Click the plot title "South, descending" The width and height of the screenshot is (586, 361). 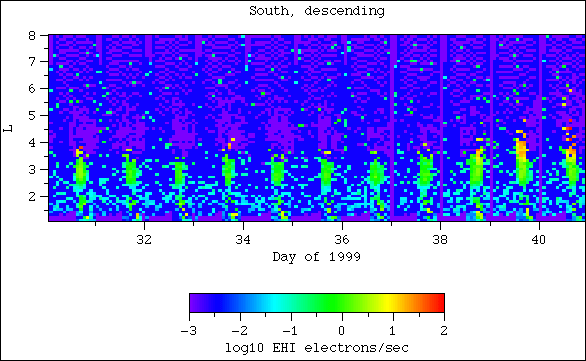(x=317, y=11)
